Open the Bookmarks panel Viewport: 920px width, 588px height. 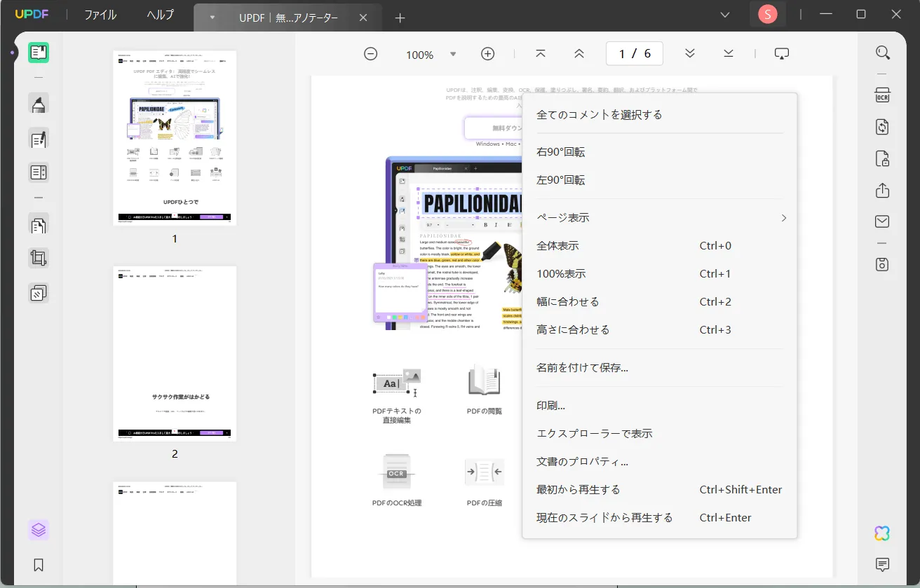tap(39, 565)
